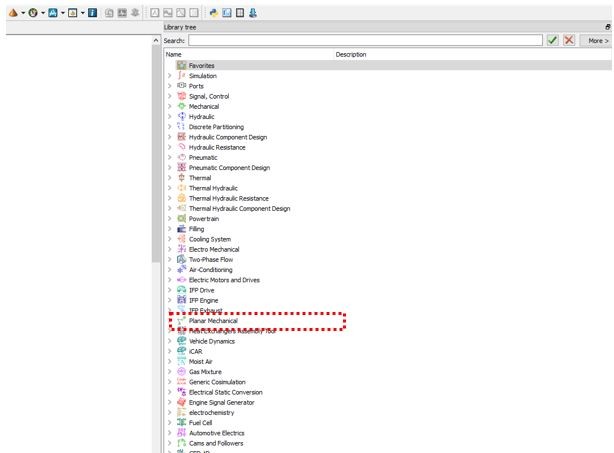The width and height of the screenshot is (614, 453).
Task: Expand the Pneumatic Component Design node
Action: (x=170, y=168)
